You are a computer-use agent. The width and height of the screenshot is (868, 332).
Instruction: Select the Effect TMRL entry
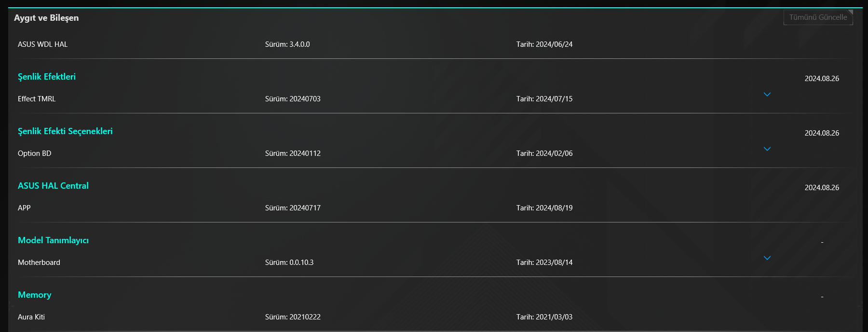point(37,99)
